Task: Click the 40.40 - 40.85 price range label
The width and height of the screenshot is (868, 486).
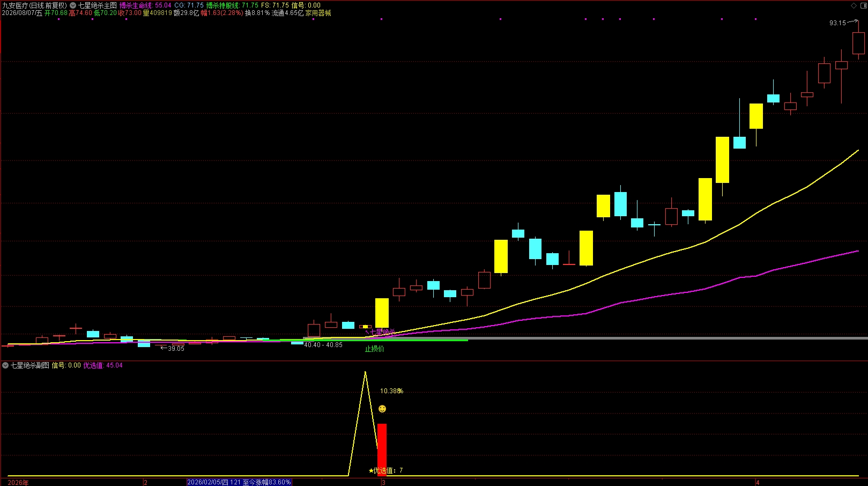Action: (323, 345)
